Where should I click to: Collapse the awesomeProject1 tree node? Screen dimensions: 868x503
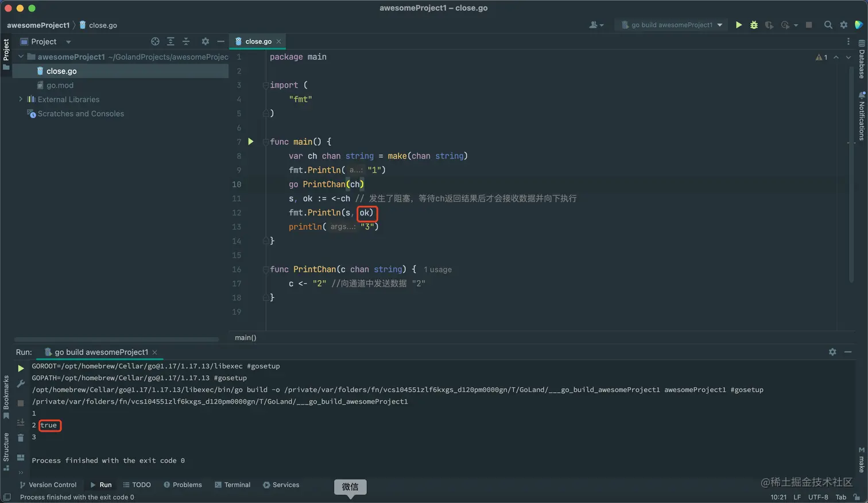[x=21, y=57]
